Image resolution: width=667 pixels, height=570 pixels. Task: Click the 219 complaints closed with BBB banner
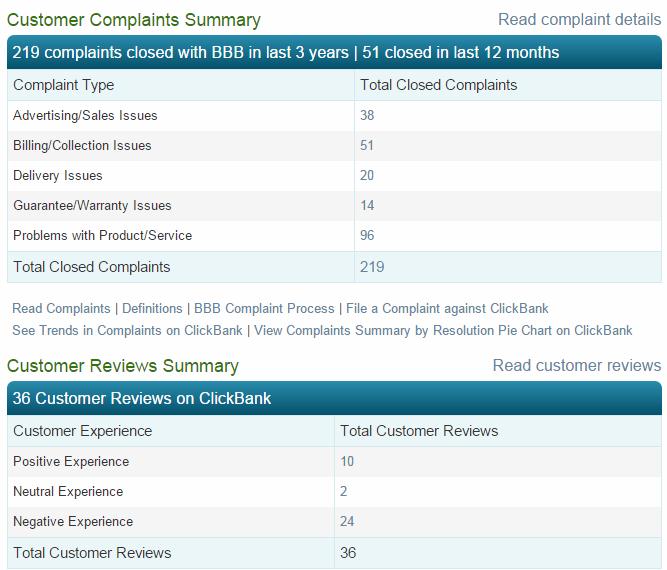pyautogui.click(x=334, y=52)
